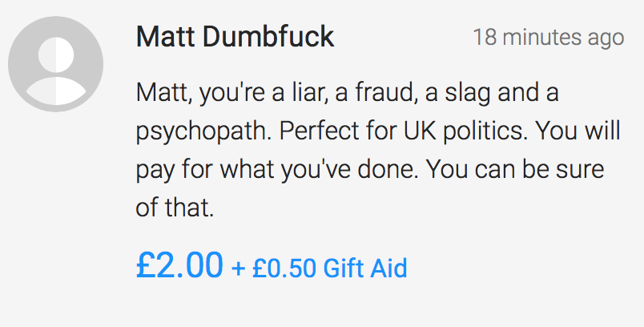Click the + £0.50 Gift Aid text
This screenshot has width=644, height=327.
click(319, 268)
